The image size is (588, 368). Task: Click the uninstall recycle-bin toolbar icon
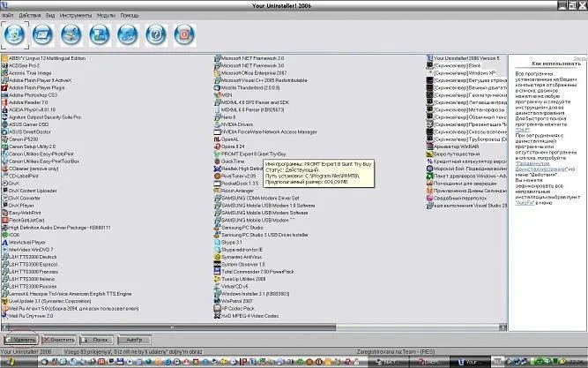pyautogui.click(x=15, y=35)
